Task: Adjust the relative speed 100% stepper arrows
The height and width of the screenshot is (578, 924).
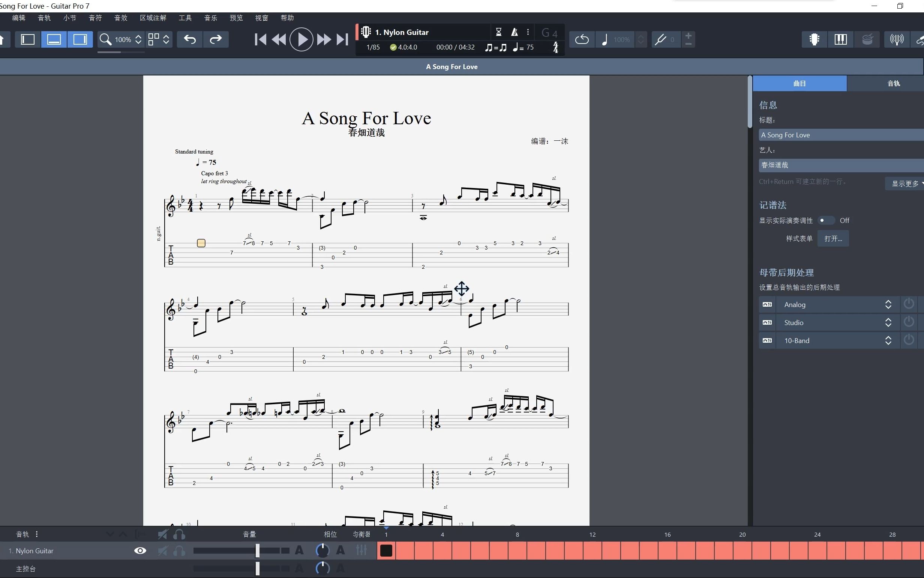Action: [641, 39]
